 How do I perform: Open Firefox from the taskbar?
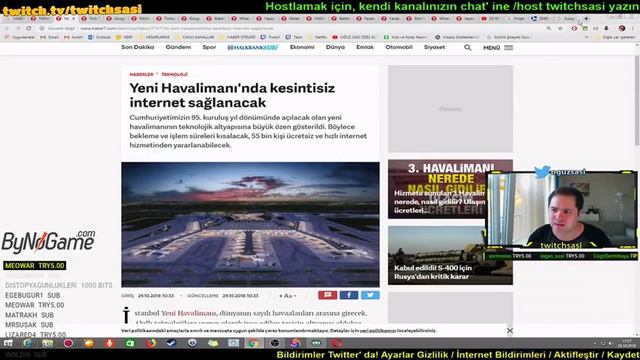click(x=151, y=343)
